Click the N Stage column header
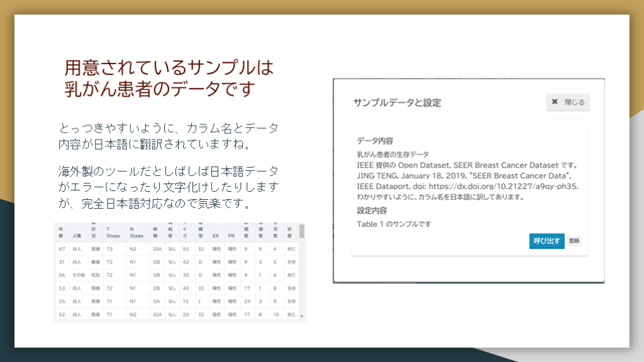 pyautogui.click(x=136, y=233)
